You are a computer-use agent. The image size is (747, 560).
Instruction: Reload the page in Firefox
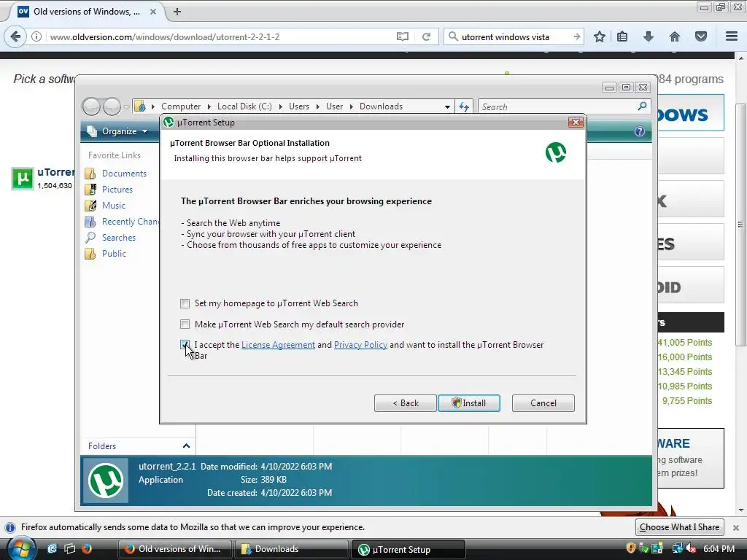coord(426,36)
